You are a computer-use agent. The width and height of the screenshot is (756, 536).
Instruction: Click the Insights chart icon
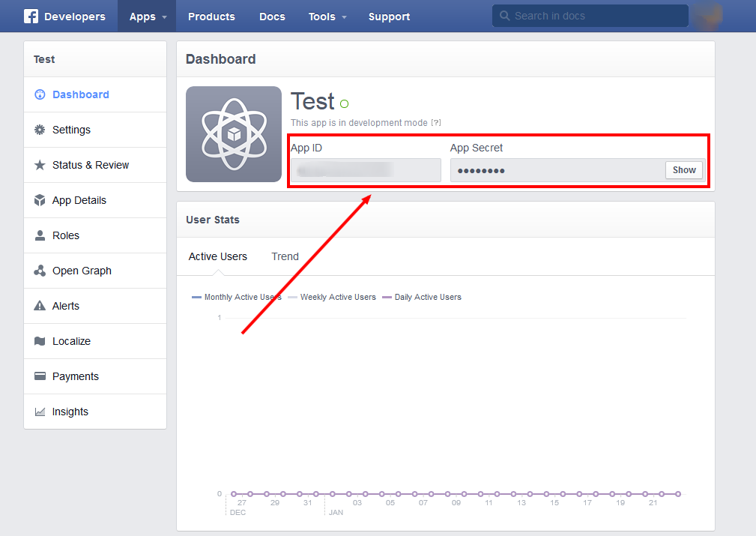(40, 412)
